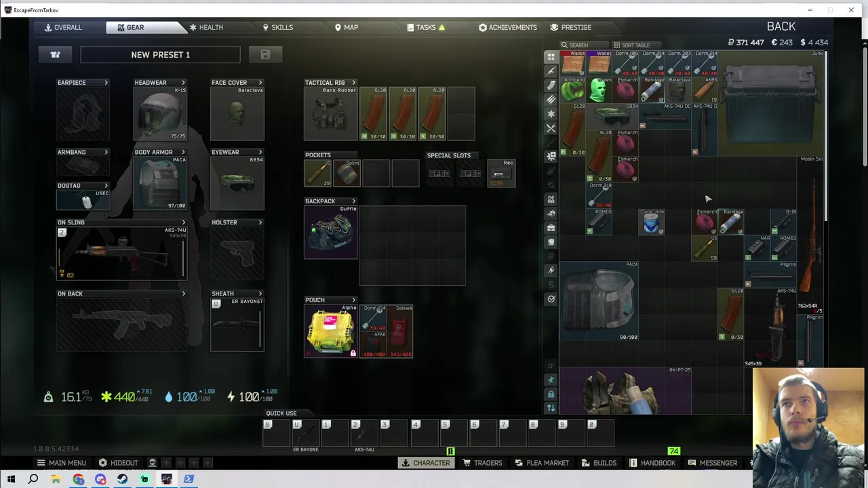Open the Windows Start menu
Screen dimensions: 868x488
(11, 479)
